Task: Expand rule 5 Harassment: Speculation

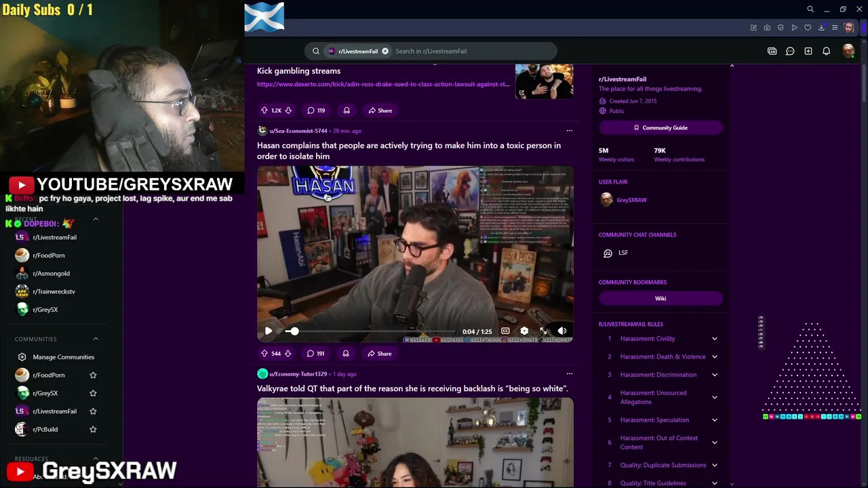Action: coord(714,420)
